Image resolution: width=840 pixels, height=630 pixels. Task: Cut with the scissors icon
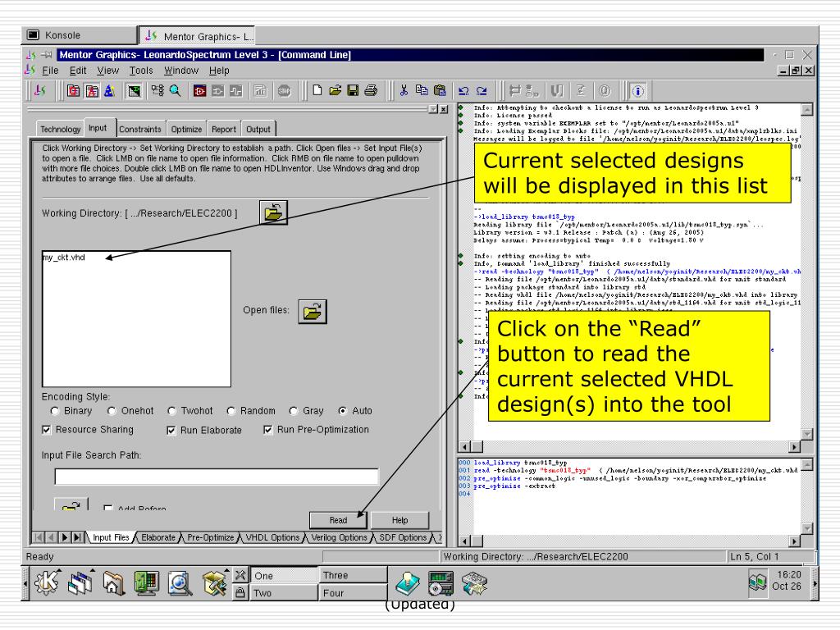[x=404, y=90]
